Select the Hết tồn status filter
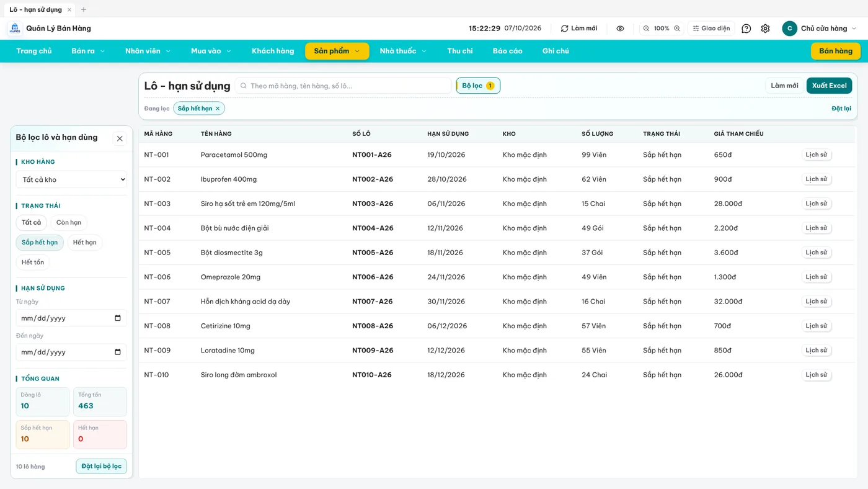 33,262
